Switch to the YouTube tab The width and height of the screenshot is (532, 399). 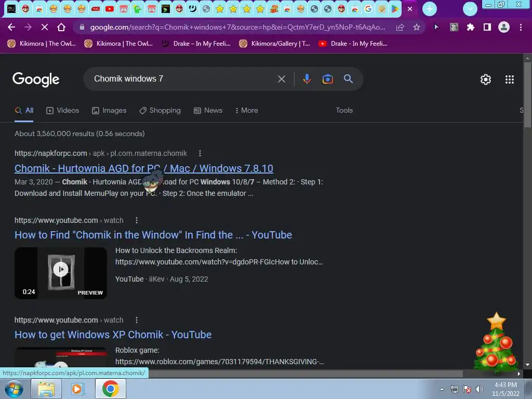click(109, 9)
